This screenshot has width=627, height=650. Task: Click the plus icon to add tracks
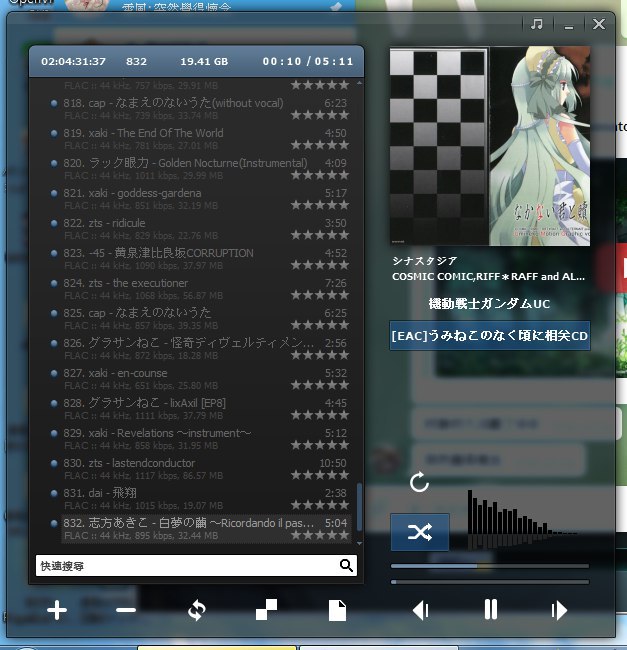(57, 610)
